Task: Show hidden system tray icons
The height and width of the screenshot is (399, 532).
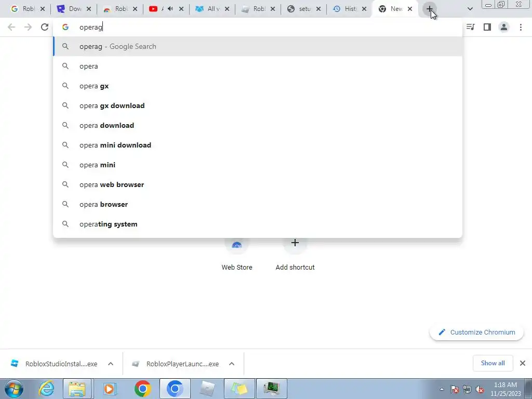Action: [442, 389]
